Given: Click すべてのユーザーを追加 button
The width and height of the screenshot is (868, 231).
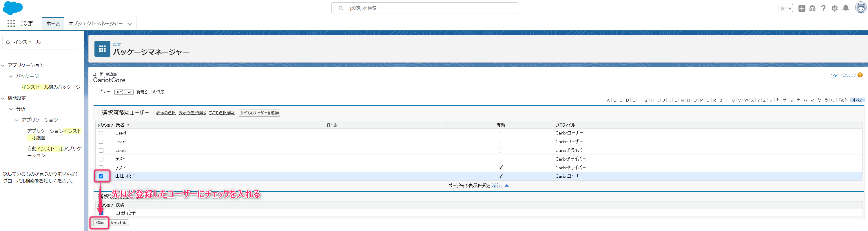Looking at the screenshot, I should coord(260,113).
